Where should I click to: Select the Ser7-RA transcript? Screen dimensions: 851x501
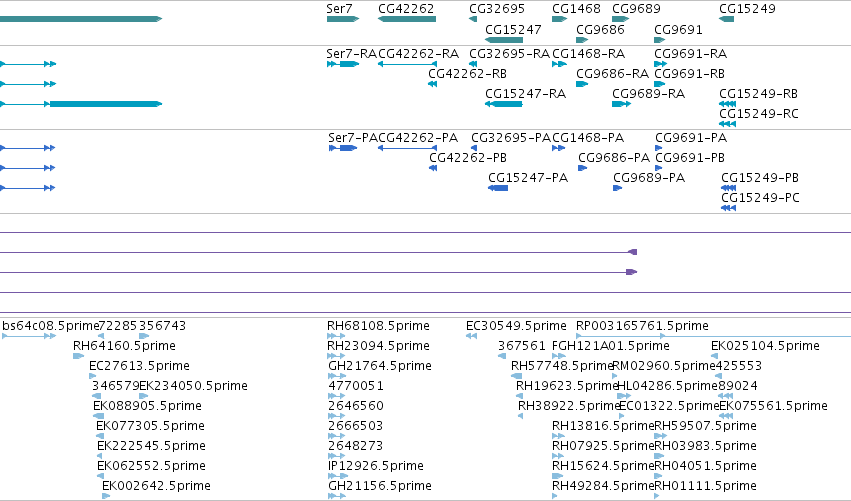tap(343, 64)
